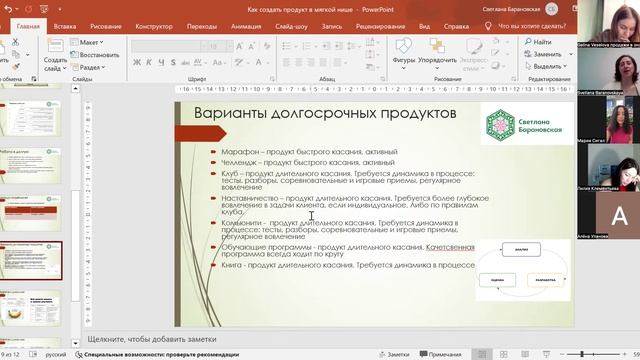The image size is (640, 360).
Task: Open Font dialog launcher in Шрифт group
Action: coord(272,78)
